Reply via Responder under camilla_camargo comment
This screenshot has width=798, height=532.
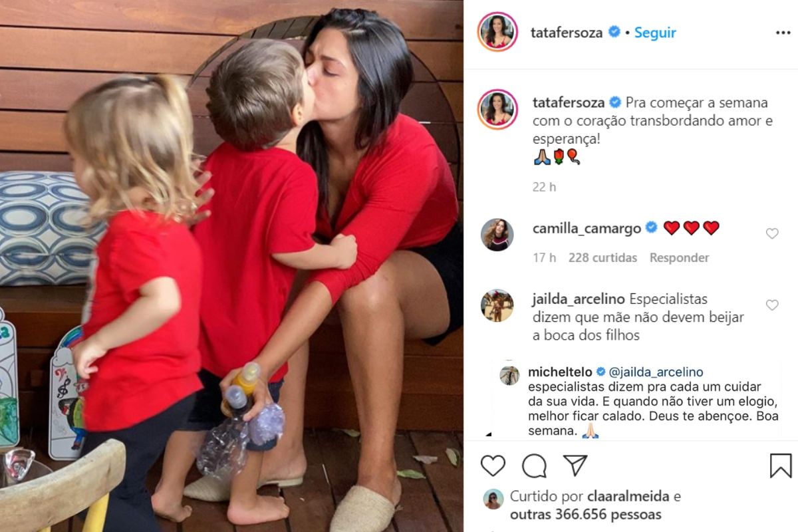[679, 257]
